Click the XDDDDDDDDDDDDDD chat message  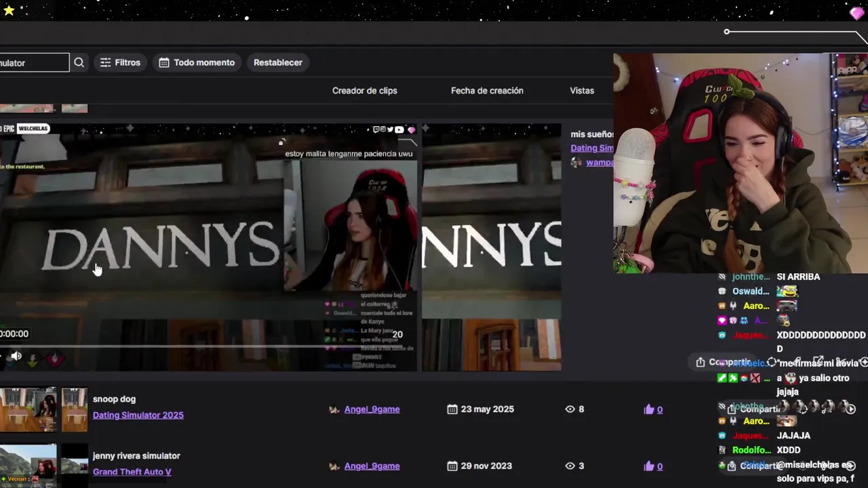(821, 341)
